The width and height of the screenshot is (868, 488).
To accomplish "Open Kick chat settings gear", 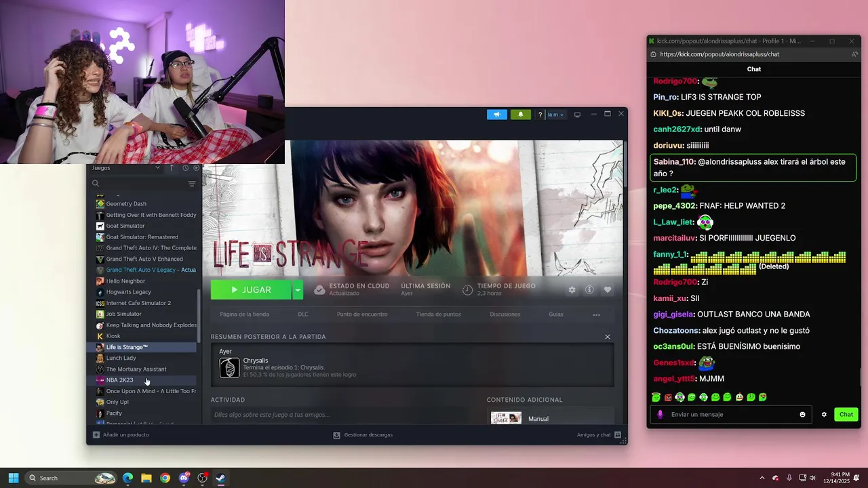I will [x=824, y=414].
